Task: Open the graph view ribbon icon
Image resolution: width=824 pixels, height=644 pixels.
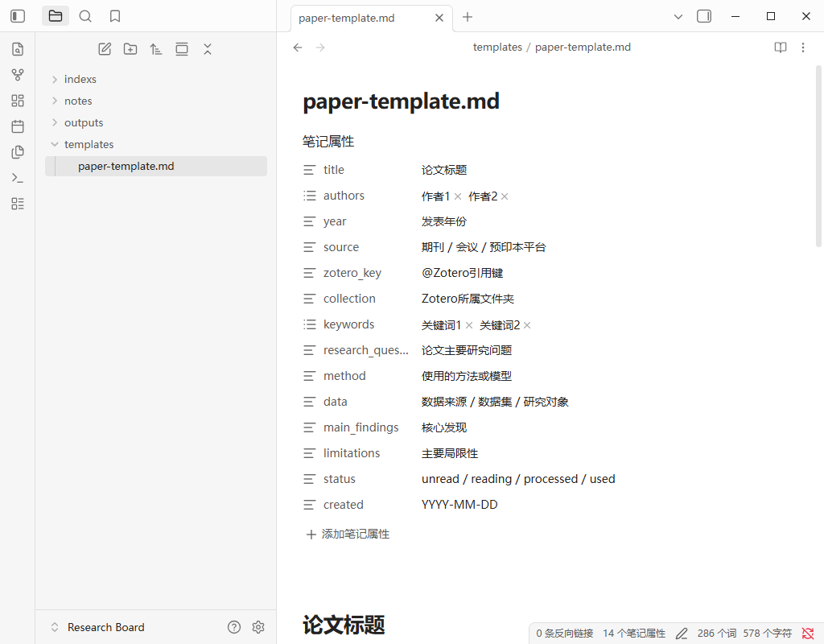Action: tap(18, 75)
